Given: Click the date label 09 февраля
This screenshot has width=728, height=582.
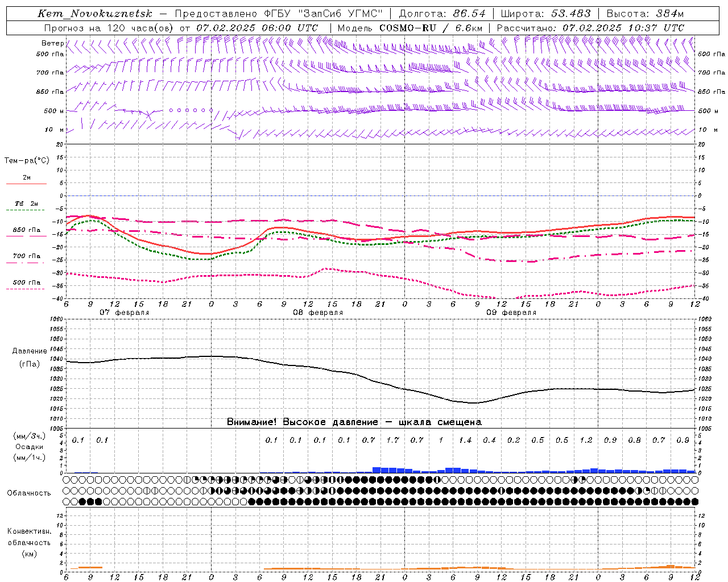Looking at the screenshot, I should 511,313.
